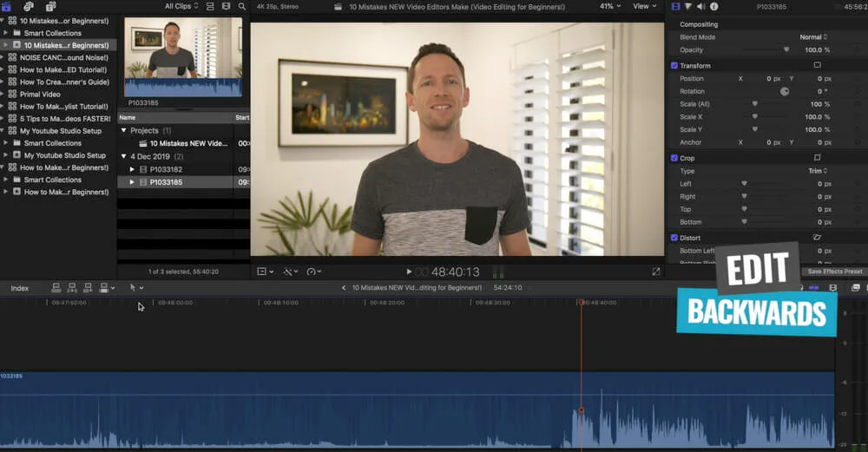The width and height of the screenshot is (868, 452).
Task: Open the Libraries sidebar icon
Action: tap(6, 6)
